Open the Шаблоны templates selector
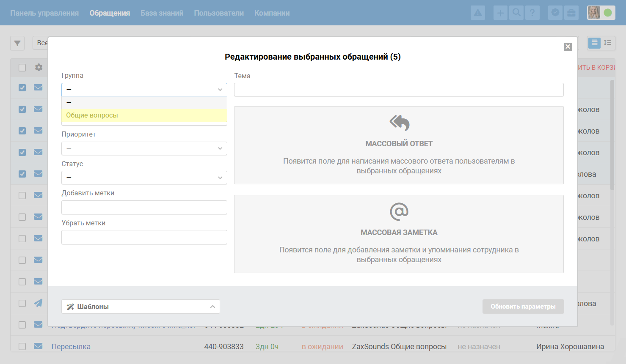The height and width of the screenshot is (364, 626). click(x=141, y=307)
